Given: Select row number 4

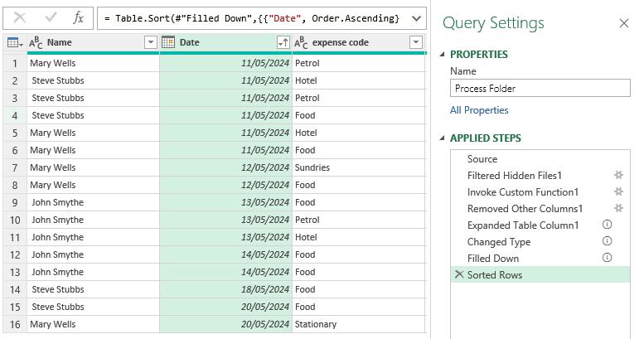Looking at the screenshot, I should tap(15, 115).
